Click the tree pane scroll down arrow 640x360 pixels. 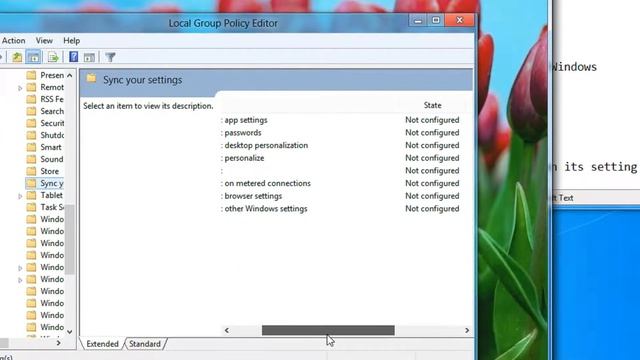pyautogui.click(x=70, y=331)
